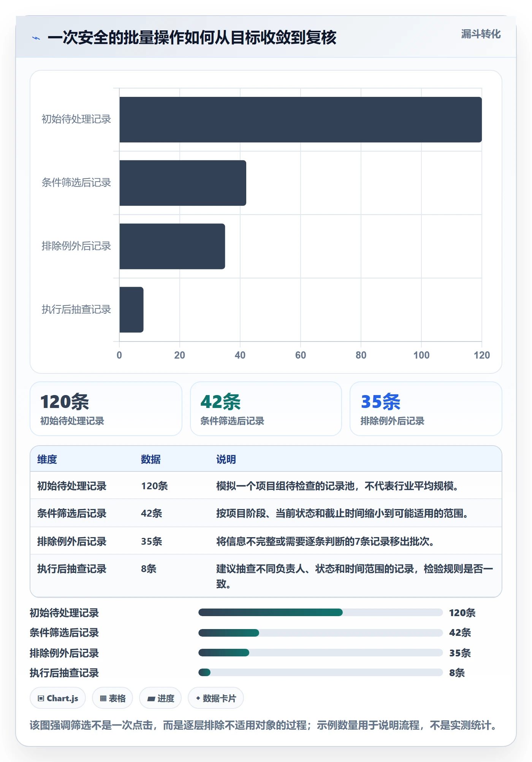Click the 初始待处理记录 chart bar
Viewport: 532px width, 762px height.
coord(301,120)
